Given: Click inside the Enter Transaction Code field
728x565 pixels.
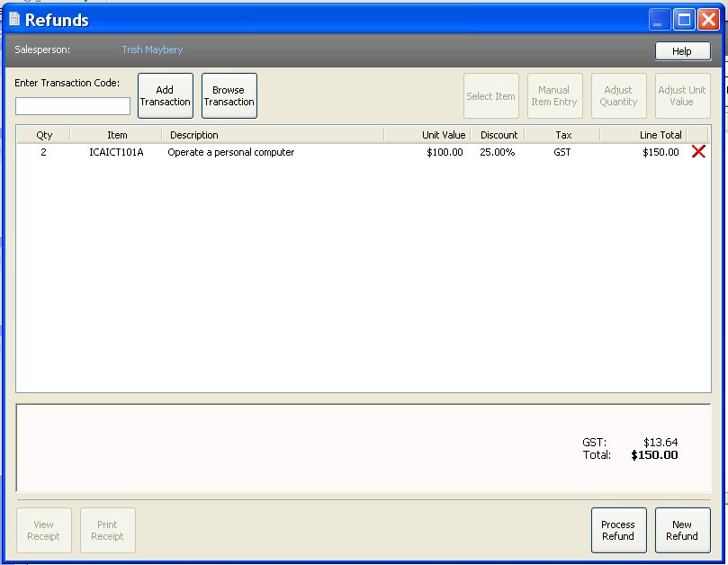Looking at the screenshot, I should (71, 105).
